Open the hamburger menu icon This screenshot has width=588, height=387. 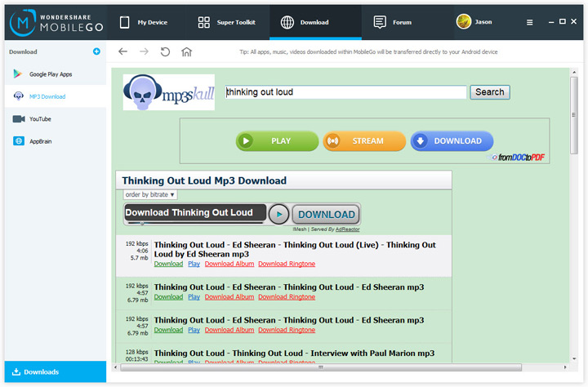click(x=529, y=23)
